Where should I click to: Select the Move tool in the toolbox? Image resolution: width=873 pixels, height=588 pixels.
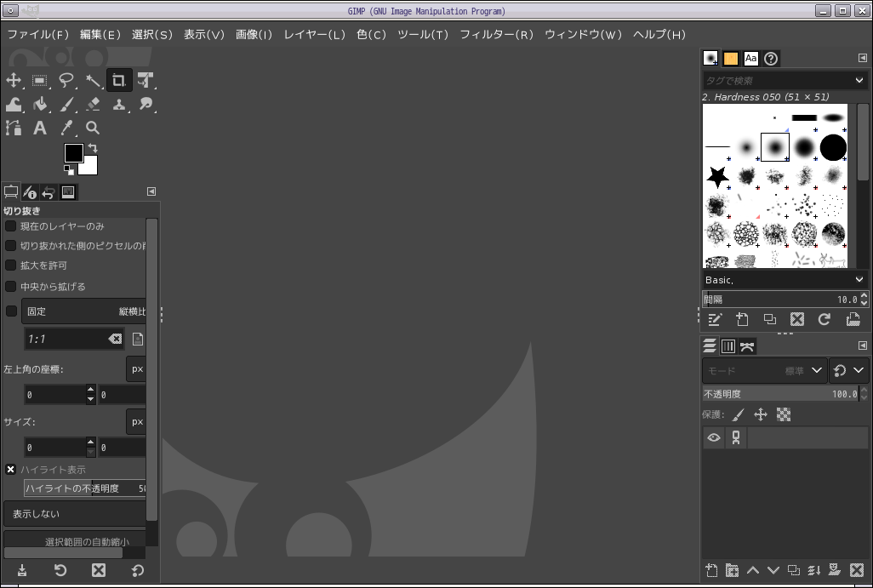tap(13, 80)
